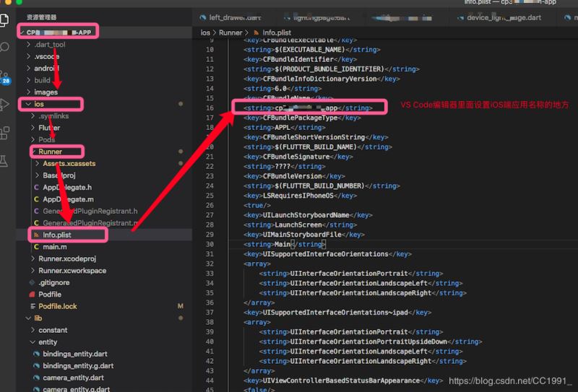Image resolution: width=578 pixels, height=392 pixels.
Task: Click the ios breadcrumb segment
Action: [x=205, y=32]
